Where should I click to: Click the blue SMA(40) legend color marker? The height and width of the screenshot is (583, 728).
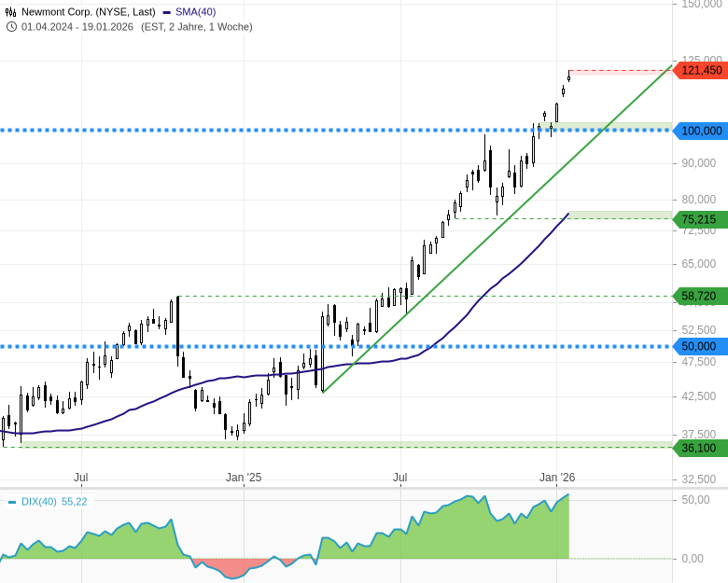(x=167, y=11)
